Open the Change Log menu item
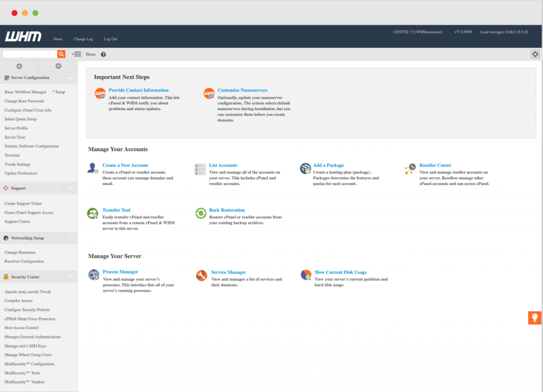This screenshot has height=392, width=543. pos(83,39)
